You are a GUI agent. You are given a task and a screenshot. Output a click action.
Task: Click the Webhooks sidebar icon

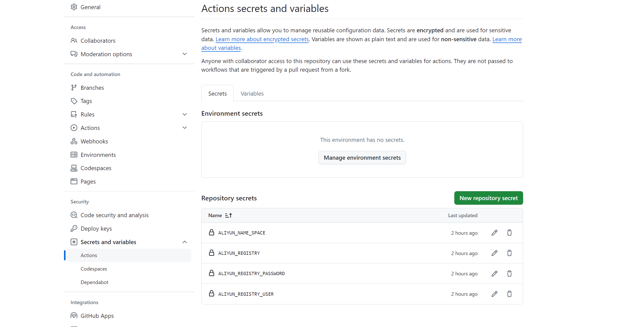[x=74, y=141]
